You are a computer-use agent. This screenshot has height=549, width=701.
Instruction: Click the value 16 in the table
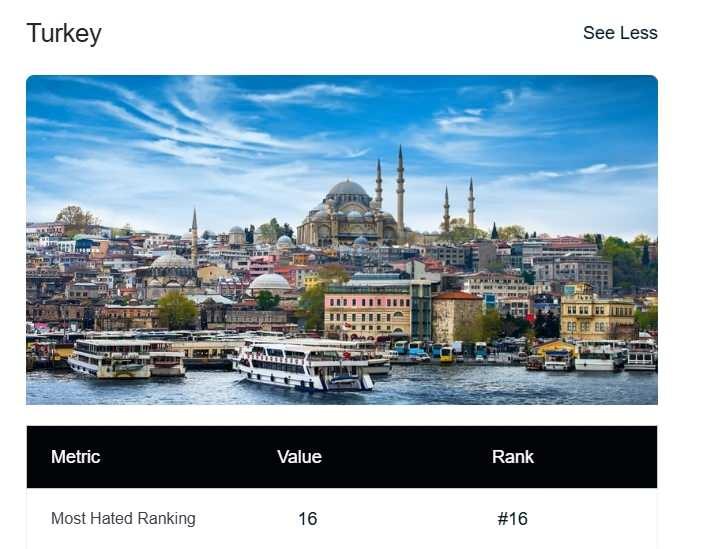(308, 519)
